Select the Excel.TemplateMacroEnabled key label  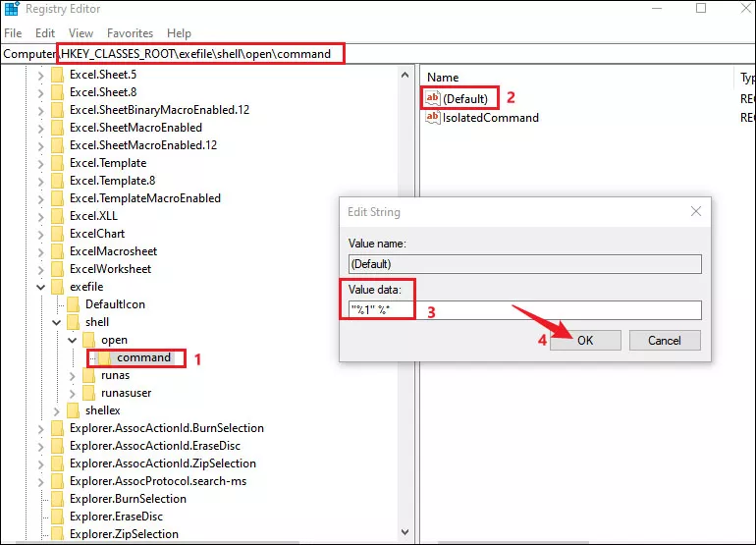(145, 198)
